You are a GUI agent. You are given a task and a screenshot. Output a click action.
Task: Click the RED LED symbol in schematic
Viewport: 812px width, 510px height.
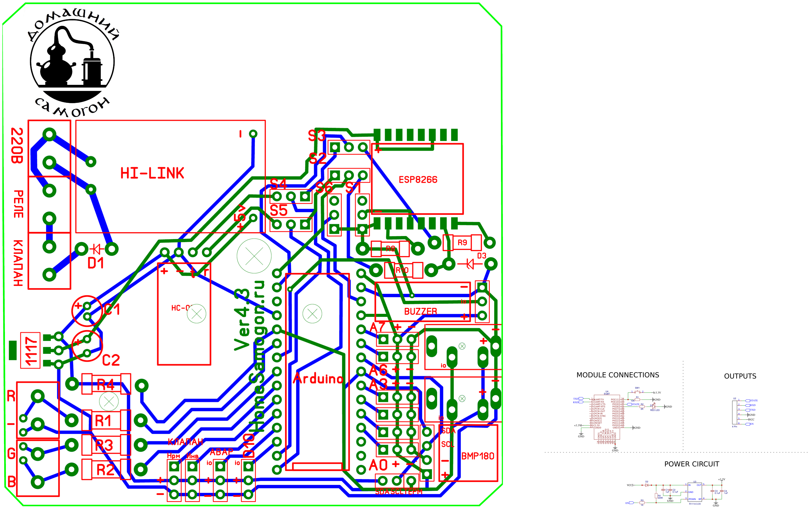coord(654,407)
